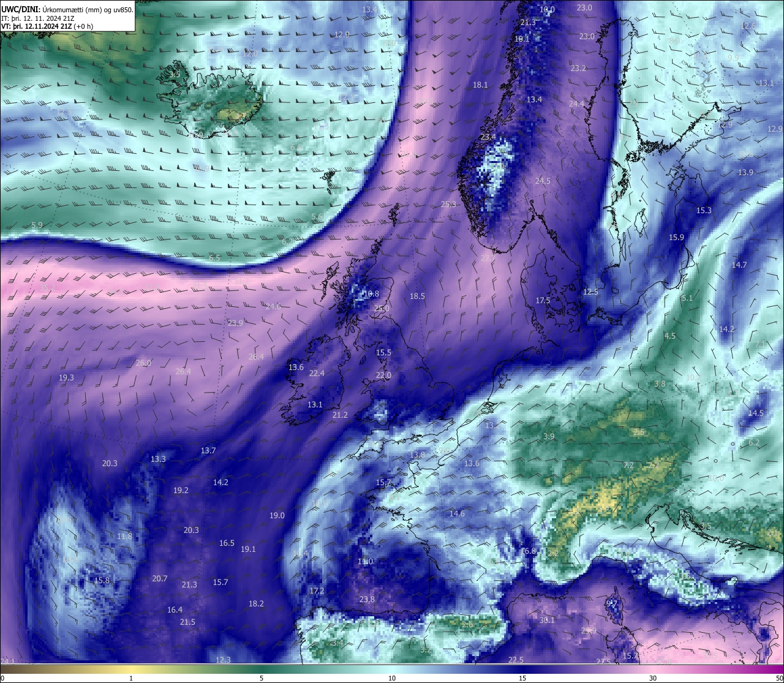The image size is (784, 683).
Task: Click the 19.2 value label
Action: [181, 490]
